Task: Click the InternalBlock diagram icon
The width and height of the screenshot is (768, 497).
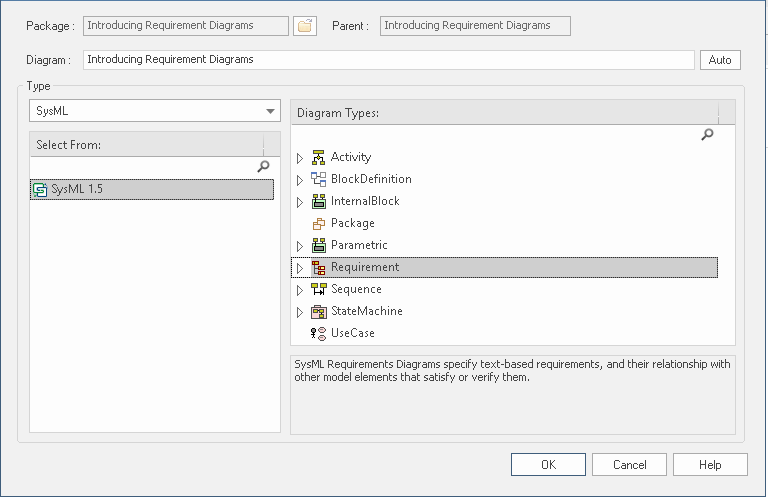Action: pyautogui.click(x=319, y=201)
